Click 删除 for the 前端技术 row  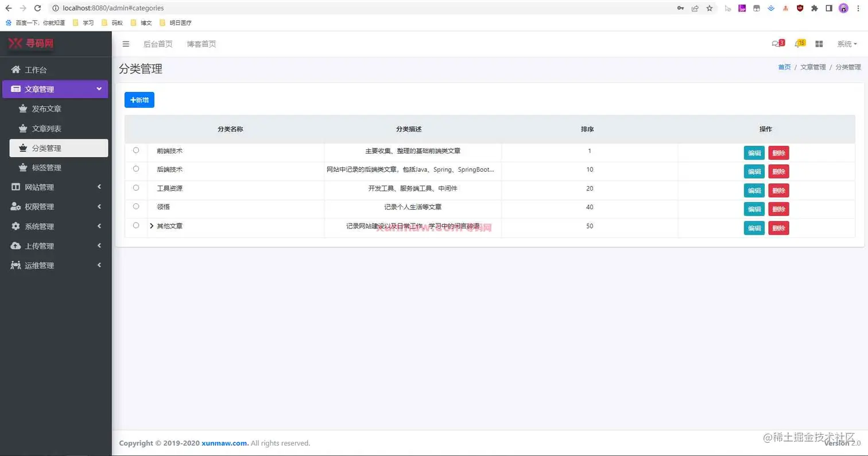click(x=778, y=153)
